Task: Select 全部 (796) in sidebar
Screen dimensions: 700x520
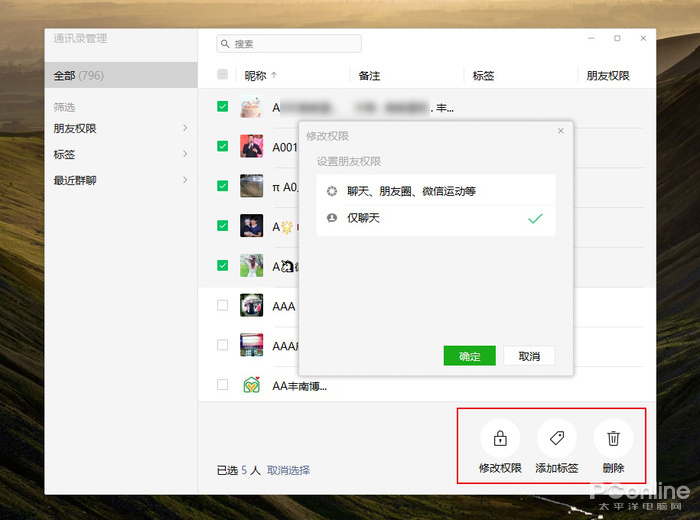Action: click(x=121, y=75)
